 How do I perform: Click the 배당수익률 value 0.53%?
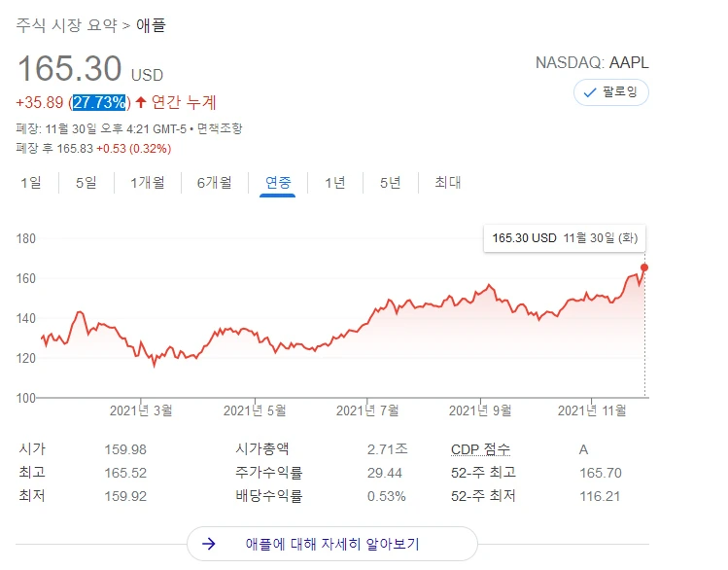tap(386, 496)
